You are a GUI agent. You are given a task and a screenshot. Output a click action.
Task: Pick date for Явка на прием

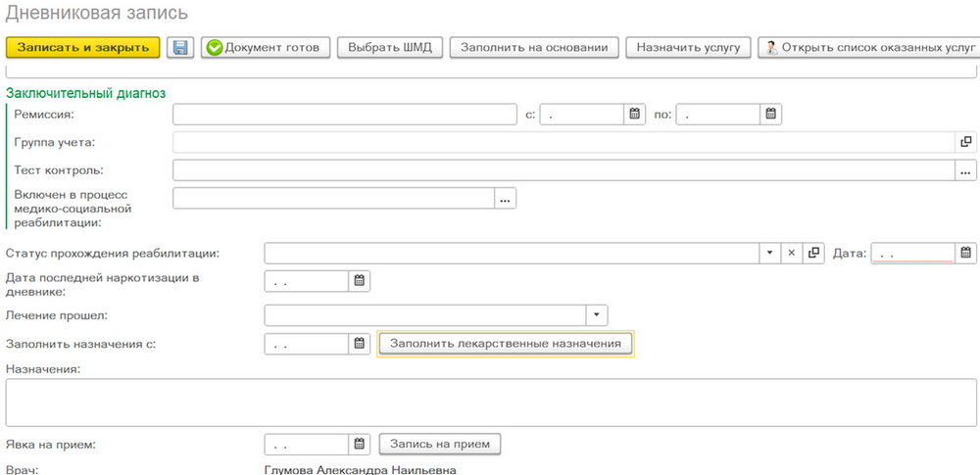point(360,445)
